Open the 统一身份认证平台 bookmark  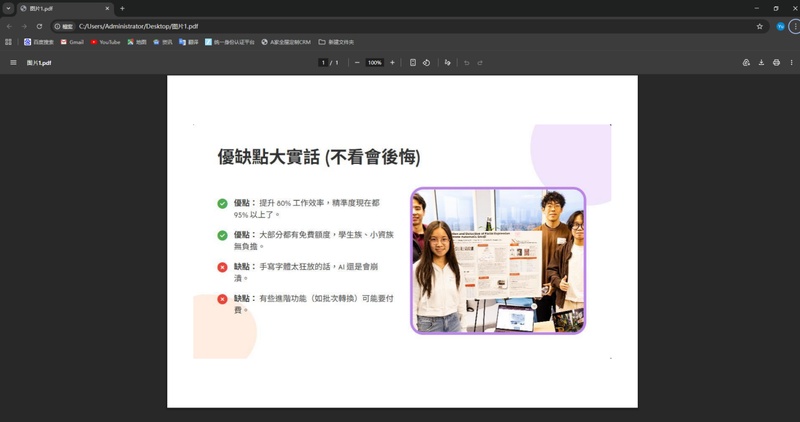pyautogui.click(x=230, y=42)
